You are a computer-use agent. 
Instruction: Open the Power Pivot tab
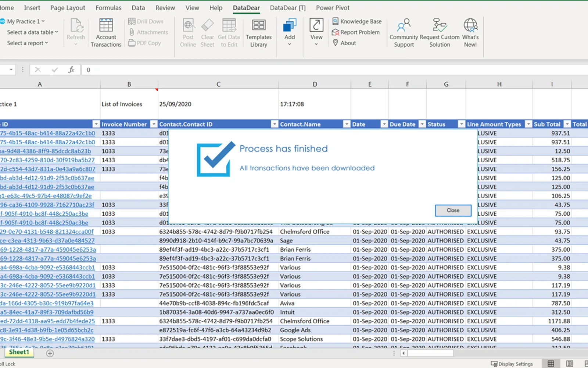333,8
